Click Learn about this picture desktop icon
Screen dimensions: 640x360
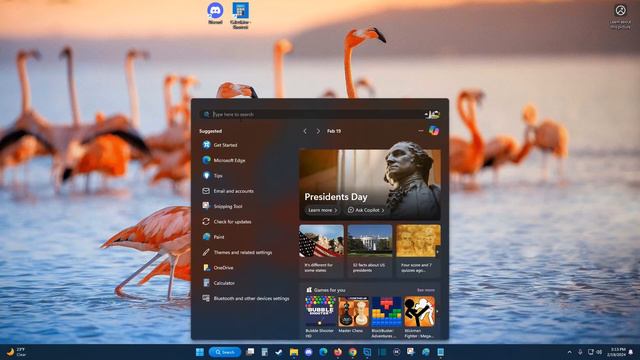click(620, 16)
